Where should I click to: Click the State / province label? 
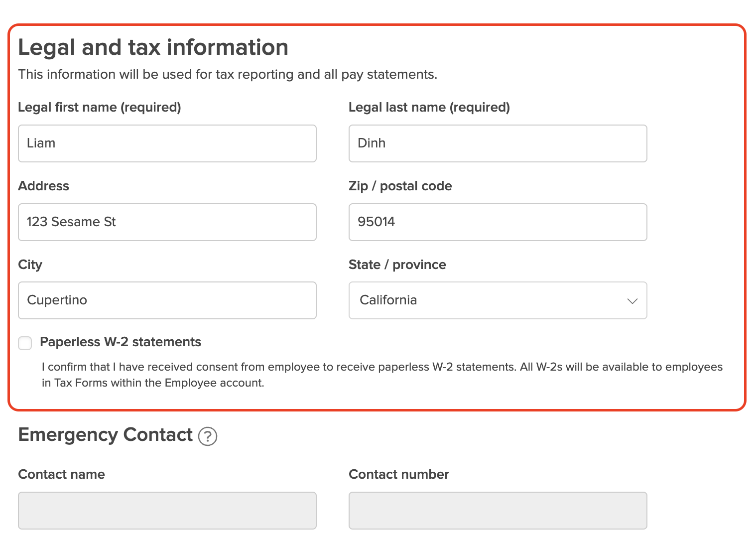click(x=397, y=265)
